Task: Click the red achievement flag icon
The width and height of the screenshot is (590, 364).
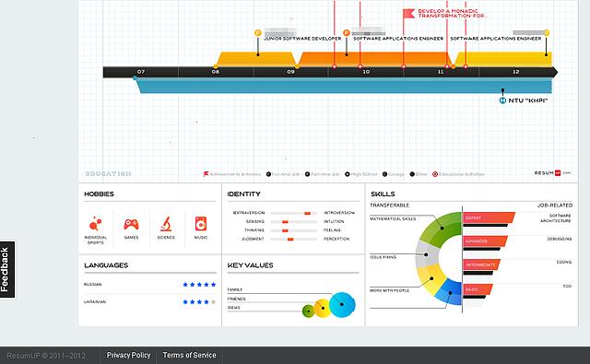Action: tap(408, 14)
